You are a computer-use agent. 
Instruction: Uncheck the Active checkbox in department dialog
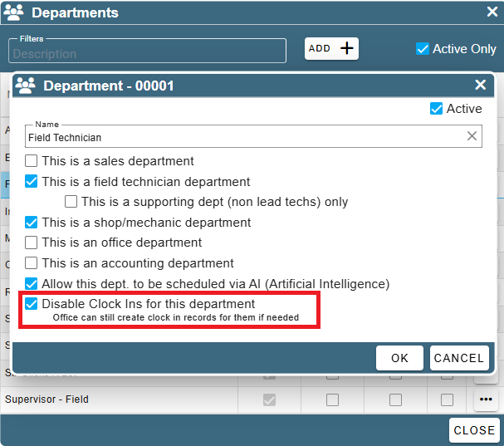click(436, 109)
